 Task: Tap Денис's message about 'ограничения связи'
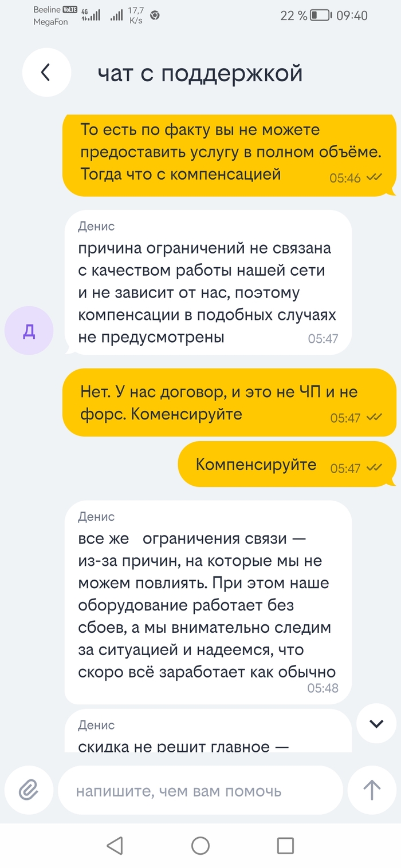(x=207, y=601)
